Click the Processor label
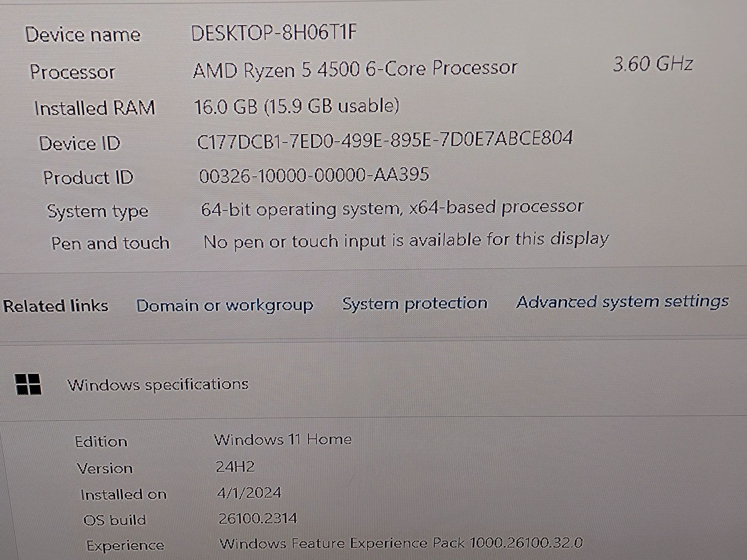Image resolution: width=747 pixels, height=560 pixels. pos(72,72)
